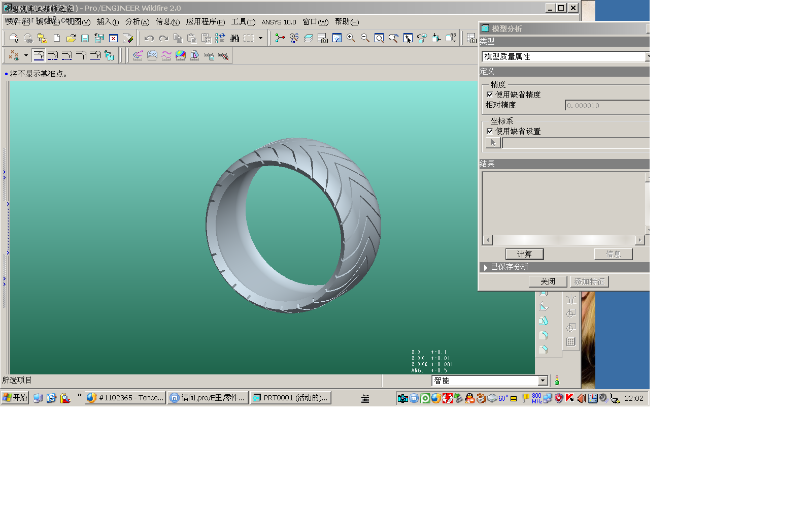Viewport: 812px width, 508px height.
Task: Open the ANSYS 10.0 menu
Action: [279, 22]
